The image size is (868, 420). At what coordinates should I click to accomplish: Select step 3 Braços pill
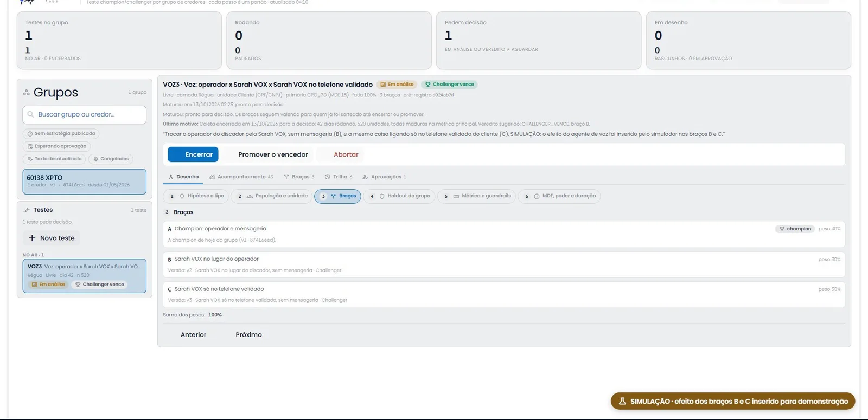point(337,196)
